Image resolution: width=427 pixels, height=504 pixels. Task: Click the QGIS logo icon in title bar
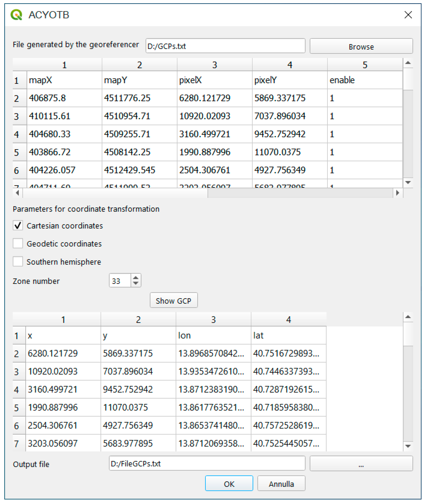tap(16, 15)
